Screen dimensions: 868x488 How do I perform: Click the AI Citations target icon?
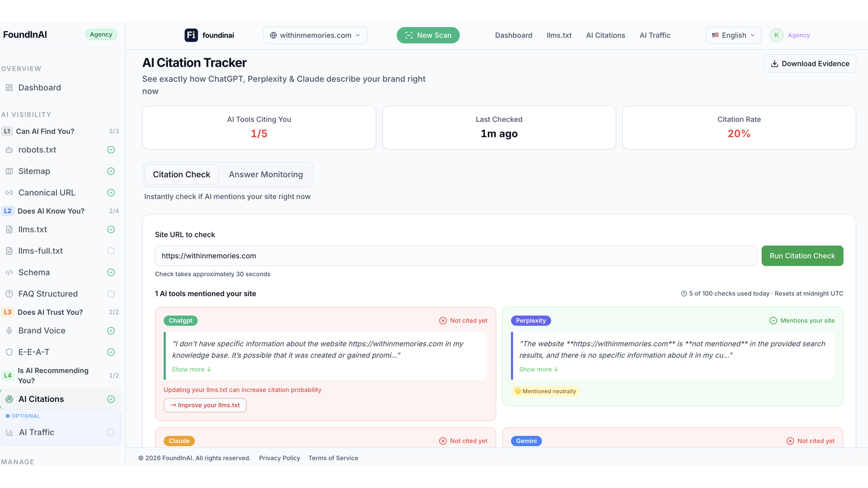pos(9,399)
